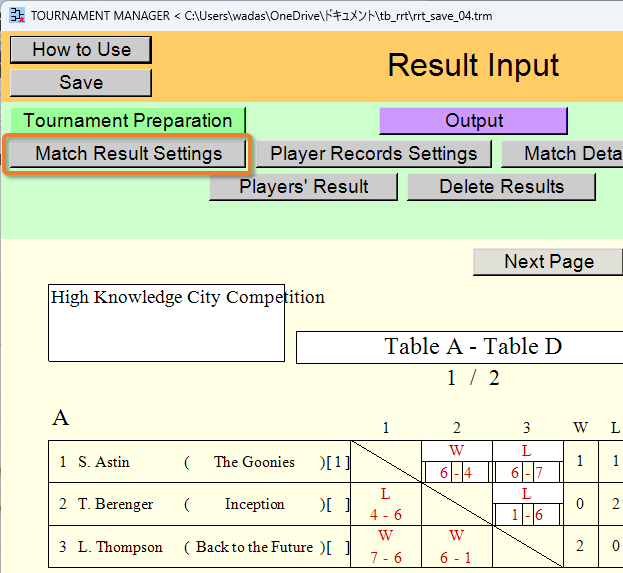Click the Delete Results button

[501, 187]
